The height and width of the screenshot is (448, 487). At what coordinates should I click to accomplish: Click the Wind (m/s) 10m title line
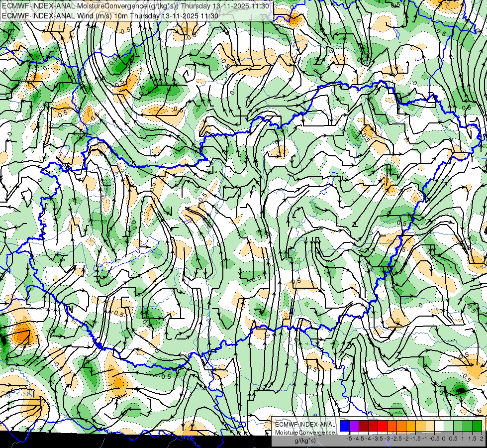click(x=110, y=16)
